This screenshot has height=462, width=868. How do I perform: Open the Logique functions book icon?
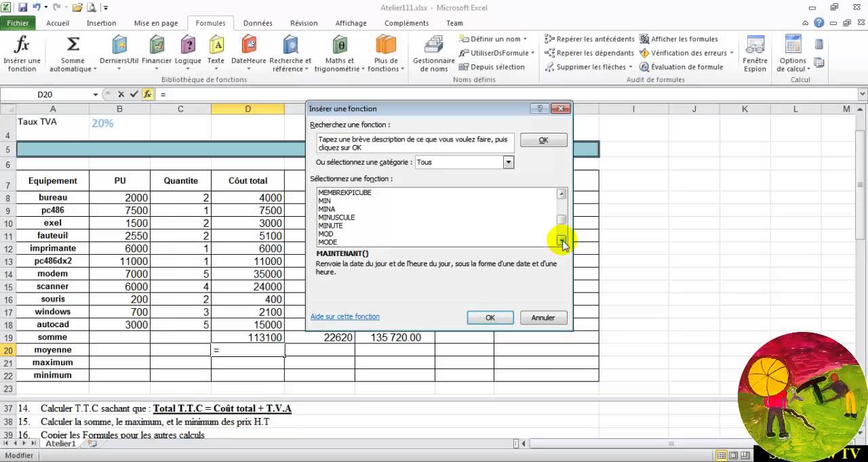188,54
